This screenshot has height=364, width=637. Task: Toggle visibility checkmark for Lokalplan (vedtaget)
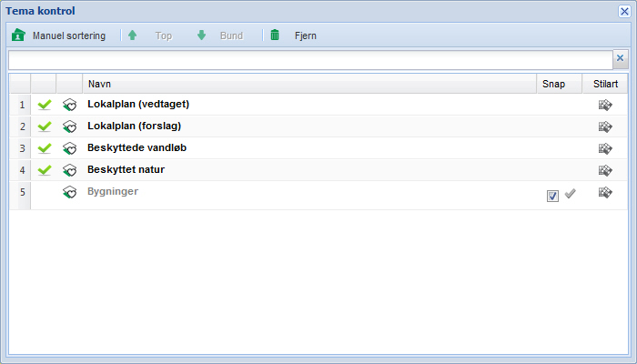click(x=44, y=105)
